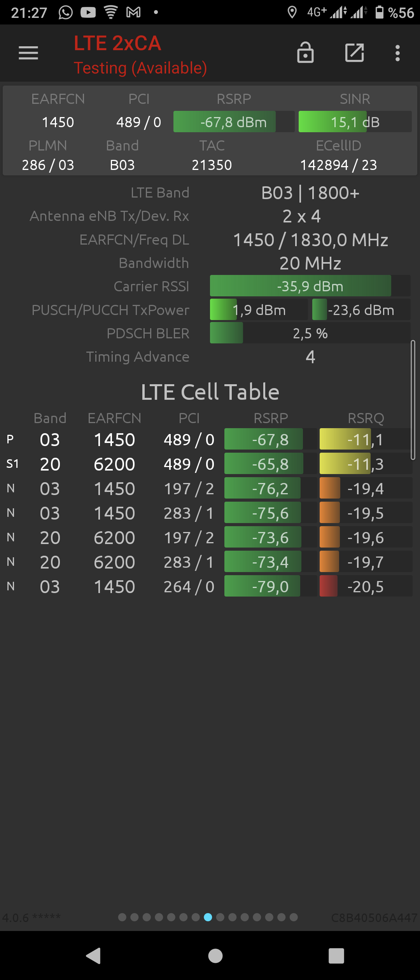Tap the Carrier RSSI -35,9 dBm bar
Screen dimensions: 420x980
point(310,286)
